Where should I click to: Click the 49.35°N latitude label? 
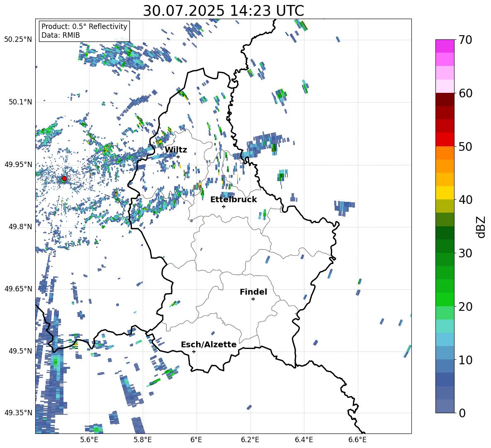(x=18, y=413)
